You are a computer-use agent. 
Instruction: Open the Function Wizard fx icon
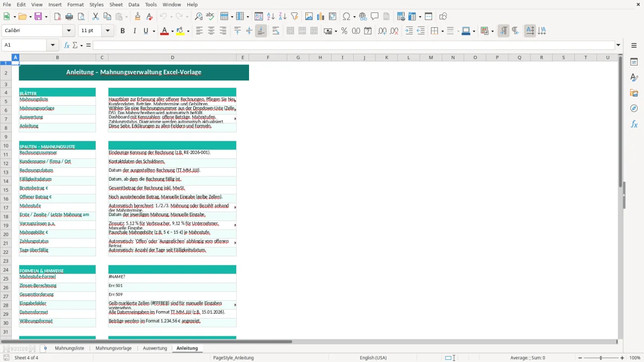[x=67, y=45]
